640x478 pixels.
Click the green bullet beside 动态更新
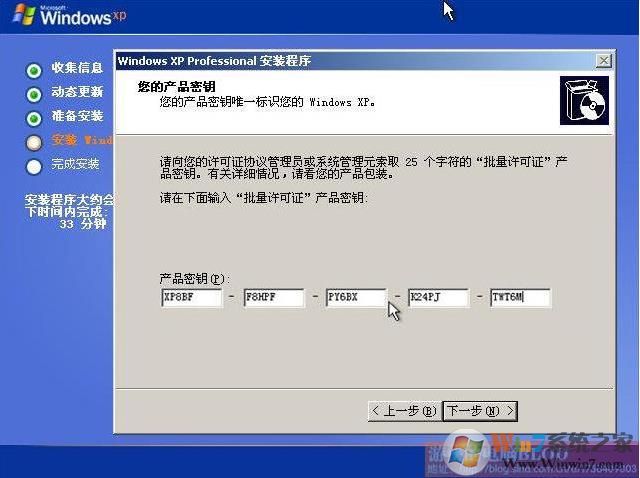click(34, 93)
